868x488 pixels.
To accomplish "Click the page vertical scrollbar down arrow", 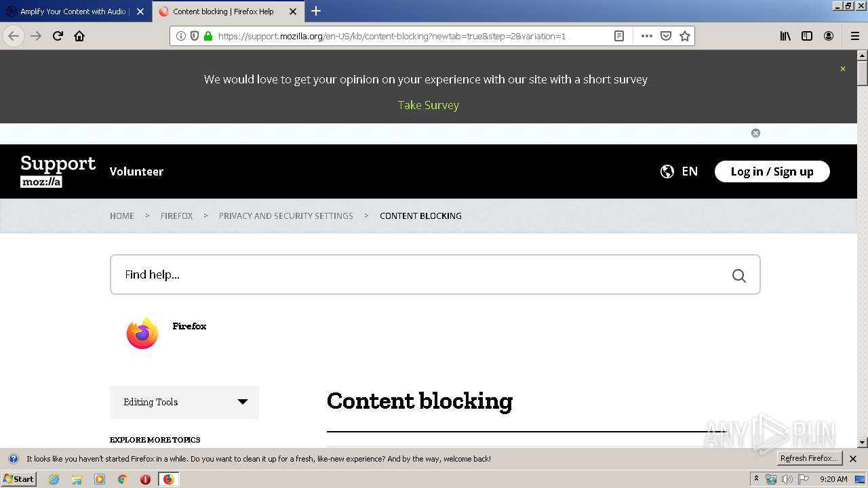I will (862, 443).
